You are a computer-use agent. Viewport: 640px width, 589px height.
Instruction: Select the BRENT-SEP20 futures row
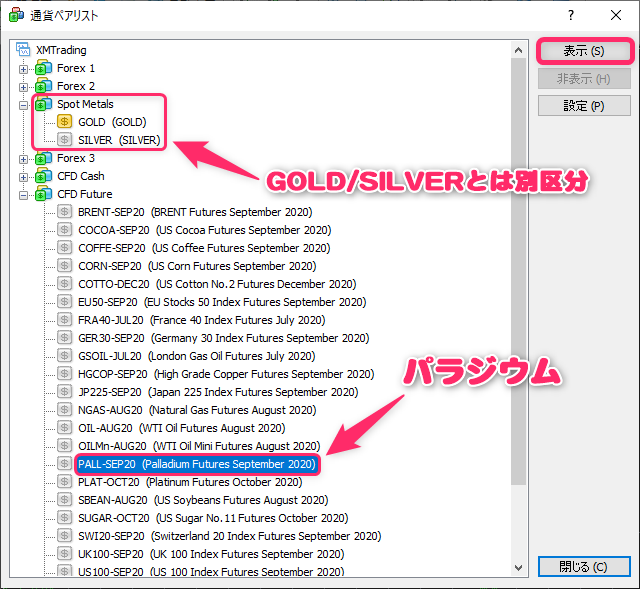[x=195, y=212]
